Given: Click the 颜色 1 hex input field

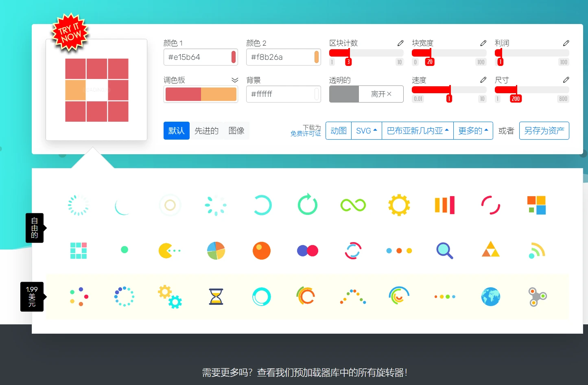Looking at the screenshot, I should point(197,57).
